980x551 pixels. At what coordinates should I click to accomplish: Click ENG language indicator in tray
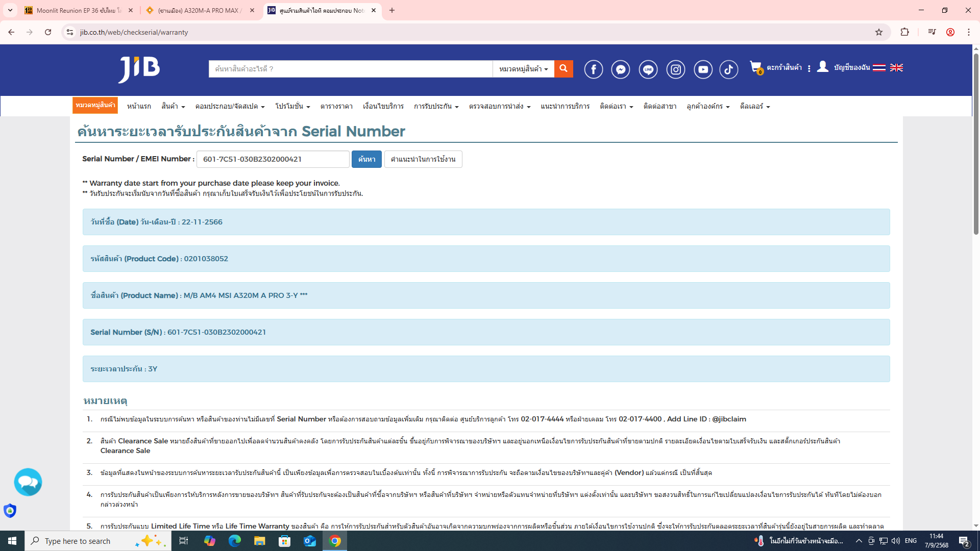[x=911, y=541]
